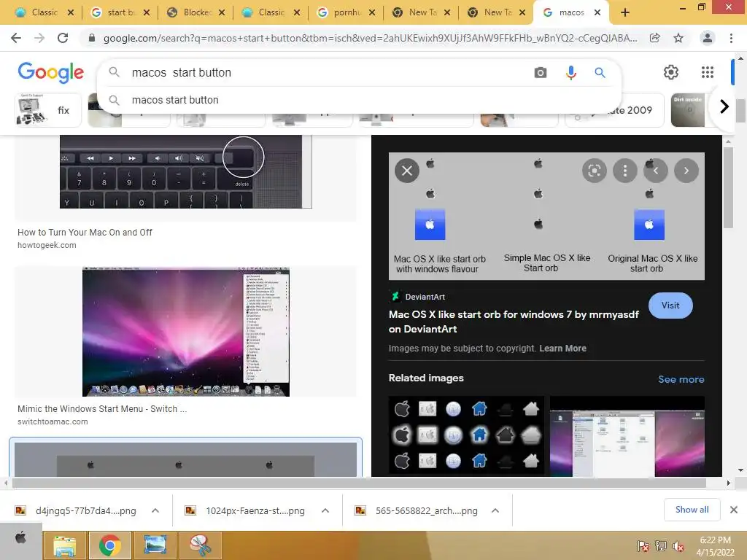Image resolution: width=747 pixels, height=560 pixels.
Task: Close the image preview panel
Action: click(407, 171)
